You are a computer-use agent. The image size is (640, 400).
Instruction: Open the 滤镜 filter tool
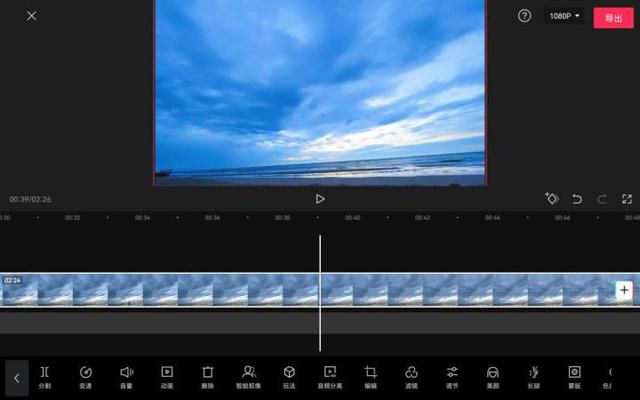[411, 378]
